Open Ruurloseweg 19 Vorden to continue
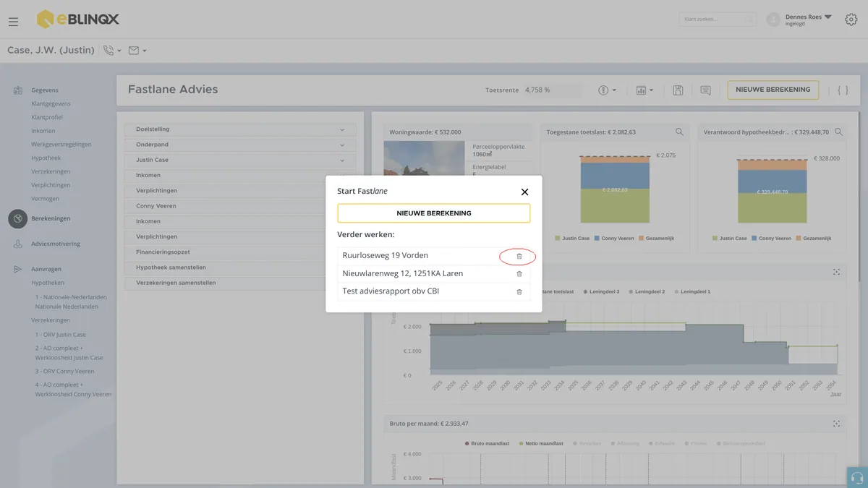 [386, 255]
